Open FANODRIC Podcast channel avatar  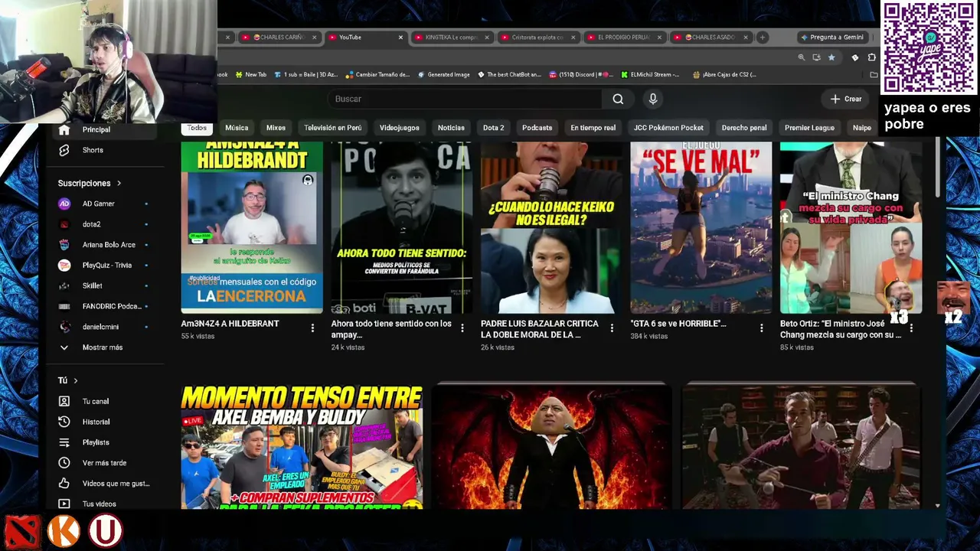64,306
